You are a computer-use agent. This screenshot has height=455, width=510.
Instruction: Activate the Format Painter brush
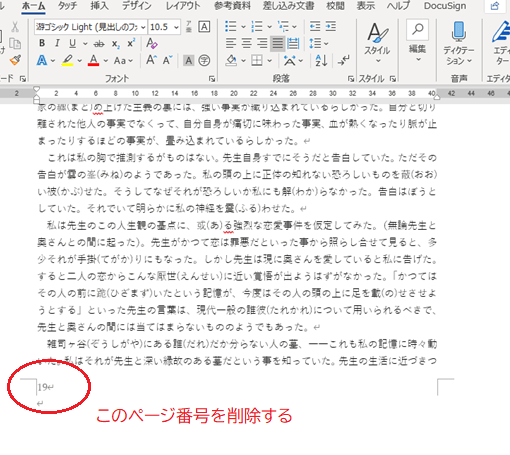pyautogui.click(x=15, y=60)
